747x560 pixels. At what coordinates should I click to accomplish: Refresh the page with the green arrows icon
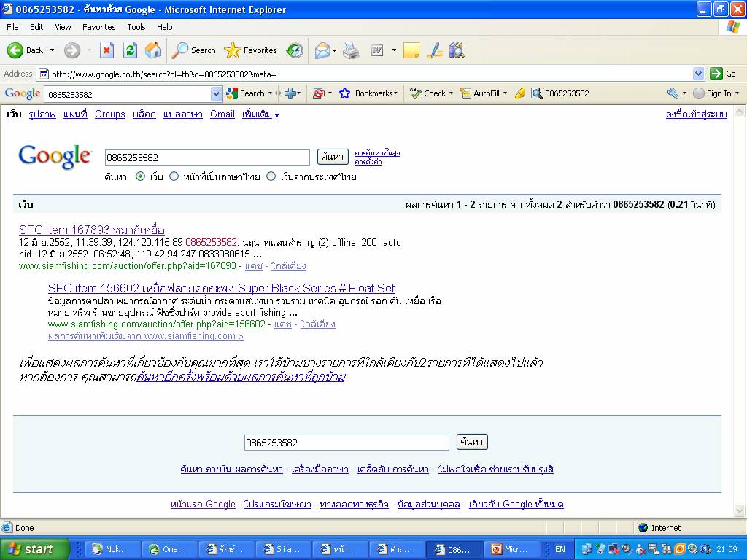pyautogui.click(x=130, y=50)
